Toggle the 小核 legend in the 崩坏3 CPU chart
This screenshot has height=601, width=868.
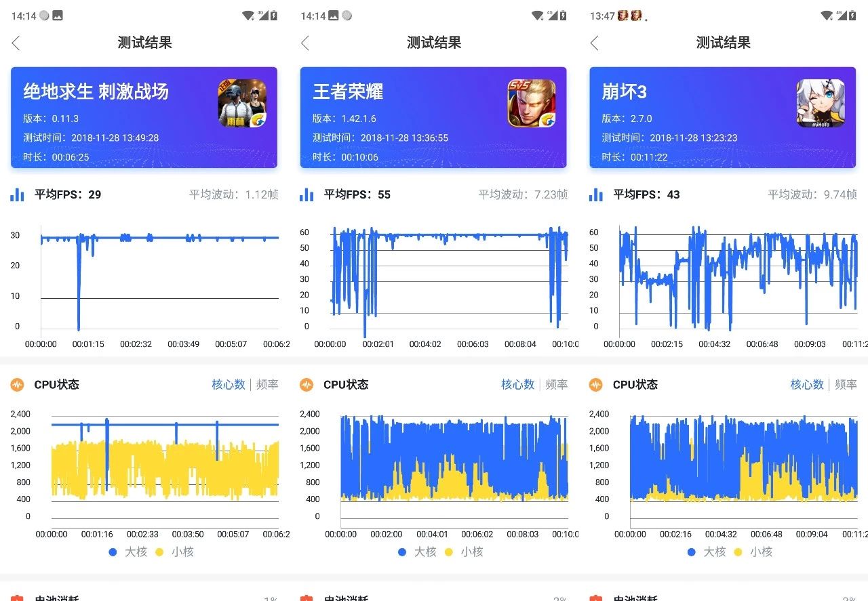pyautogui.click(x=753, y=552)
